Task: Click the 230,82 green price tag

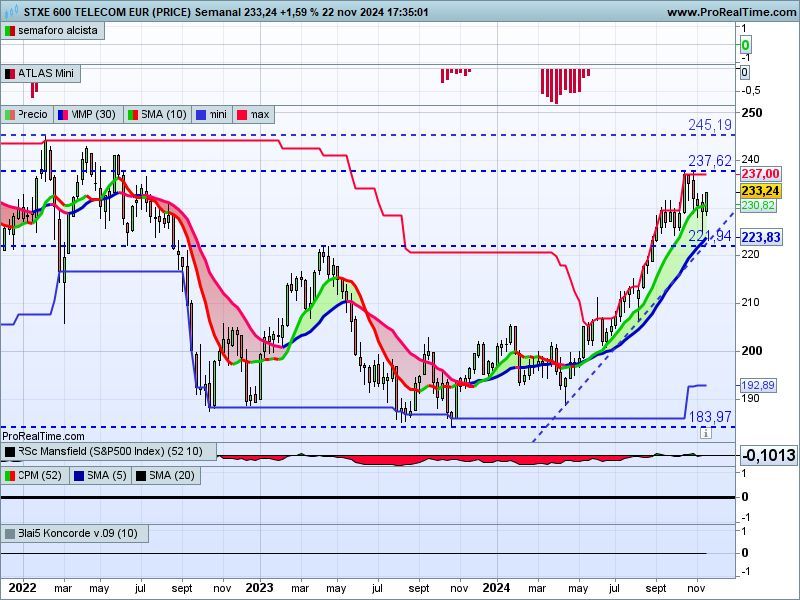Action: pos(758,206)
